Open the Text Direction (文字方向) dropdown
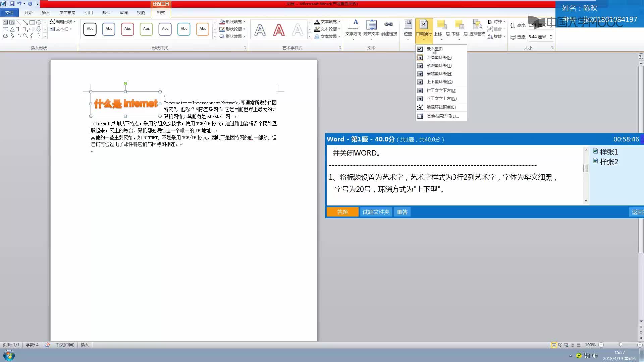Viewport: 644px width, 362px height. (x=353, y=30)
